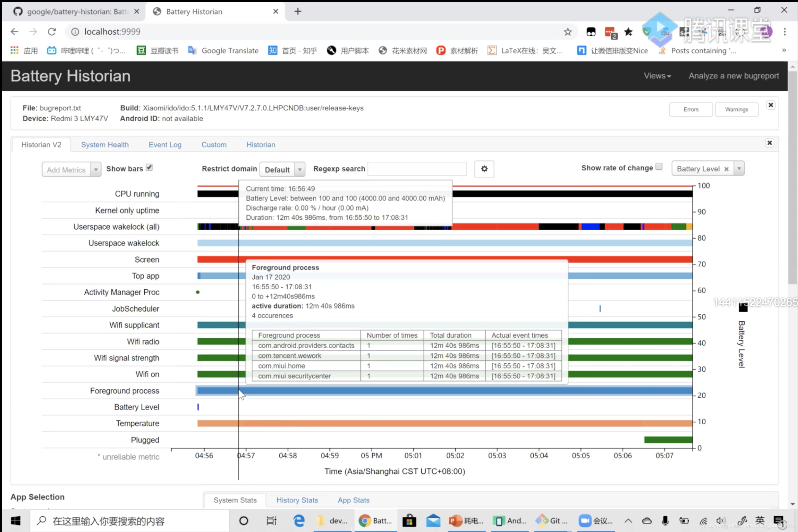
Task: Open the History Stats tab
Action: (297, 500)
